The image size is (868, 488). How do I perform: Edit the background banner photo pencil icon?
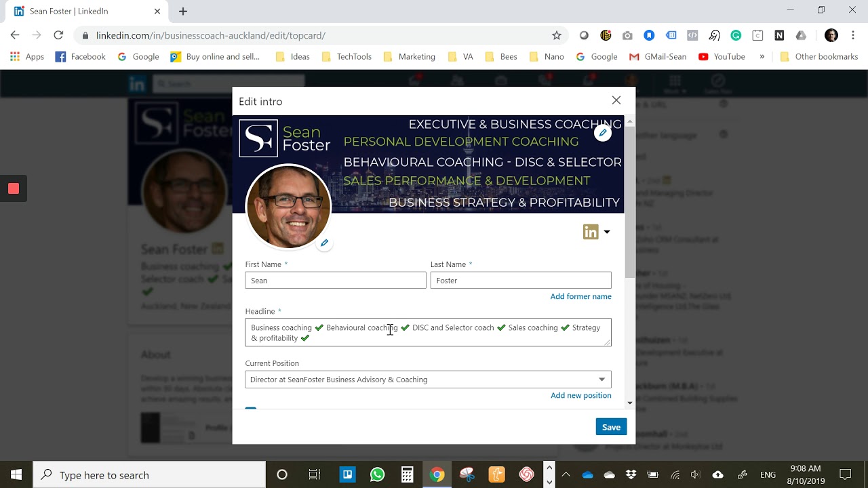(x=603, y=133)
